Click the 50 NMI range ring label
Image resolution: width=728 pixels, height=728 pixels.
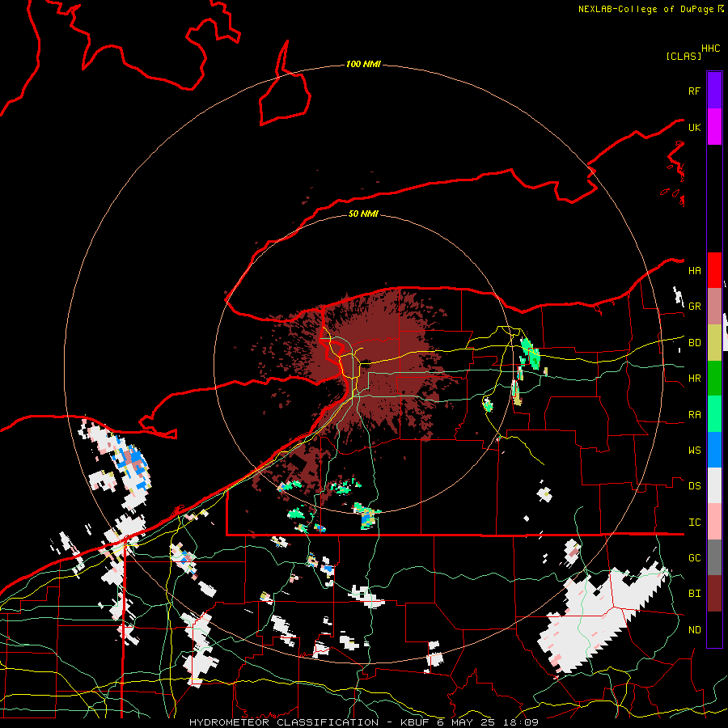coord(363,214)
